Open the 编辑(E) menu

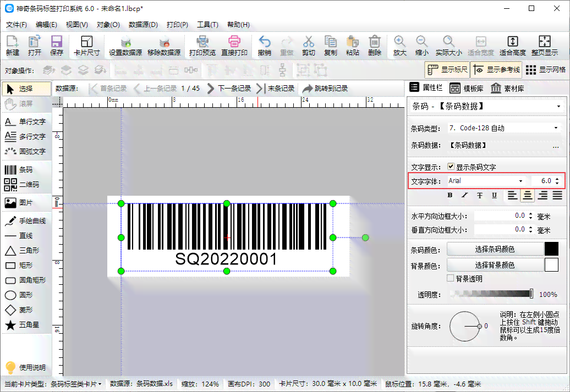click(x=46, y=25)
